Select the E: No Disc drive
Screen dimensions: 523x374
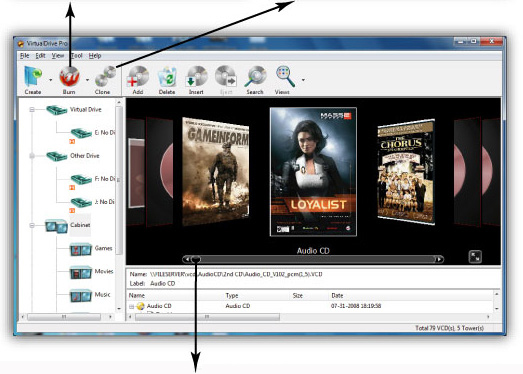tap(105, 132)
